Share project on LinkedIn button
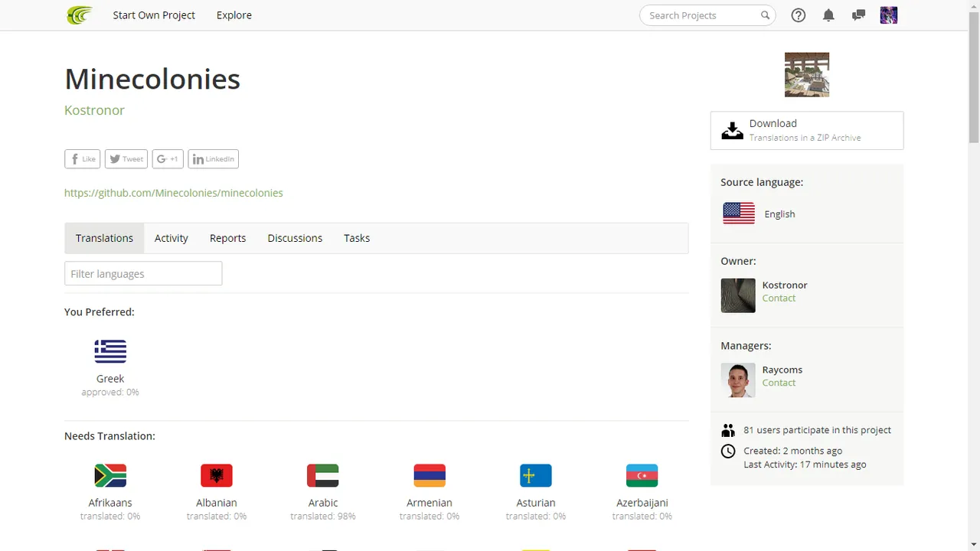 [x=213, y=159]
